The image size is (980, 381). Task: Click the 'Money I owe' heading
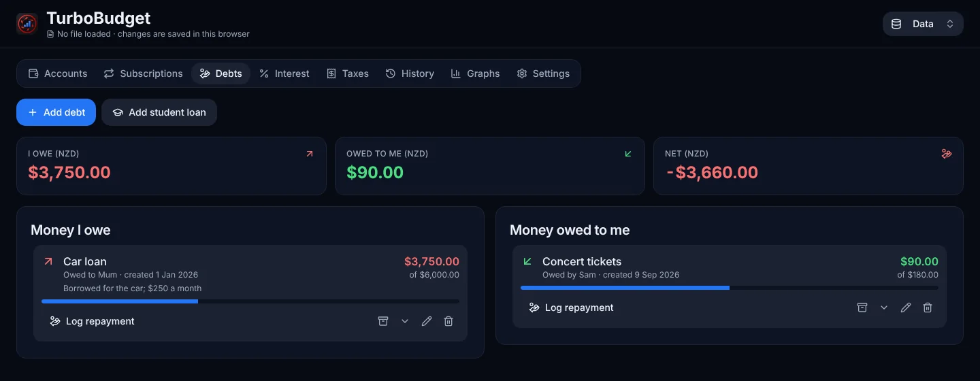point(71,230)
